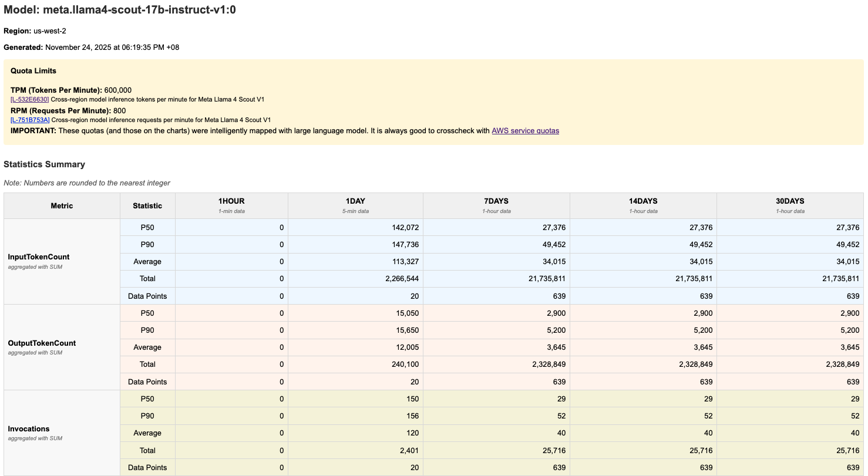This screenshot has width=868, height=476.
Task: Select the TPM value 600,000
Action: click(117, 90)
